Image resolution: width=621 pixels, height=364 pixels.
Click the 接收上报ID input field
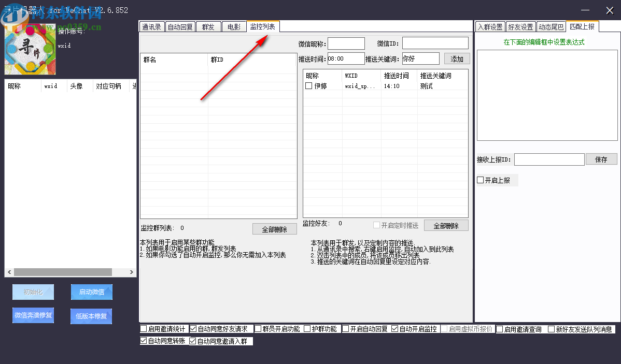(x=549, y=159)
